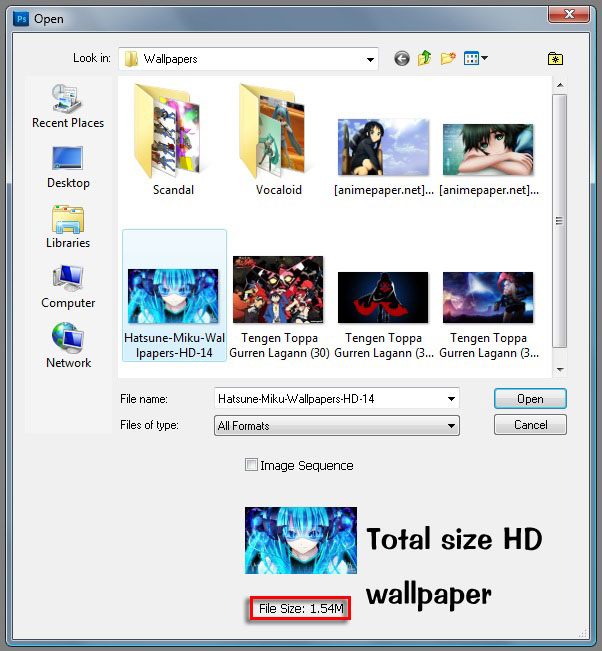Click the Look in: label
Image resolution: width=602 pixels, height=651 pixels.
pyautogui.click(x=92, y=58)
